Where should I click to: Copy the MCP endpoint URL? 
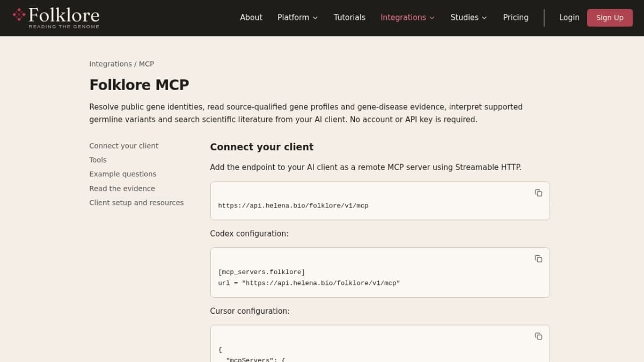(538, 193)
